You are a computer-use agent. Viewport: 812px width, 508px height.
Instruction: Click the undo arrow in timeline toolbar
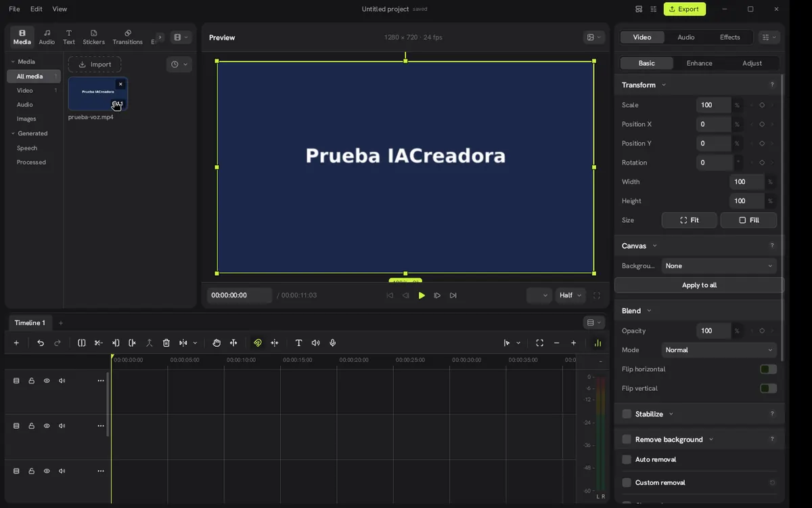click(41, 343)
